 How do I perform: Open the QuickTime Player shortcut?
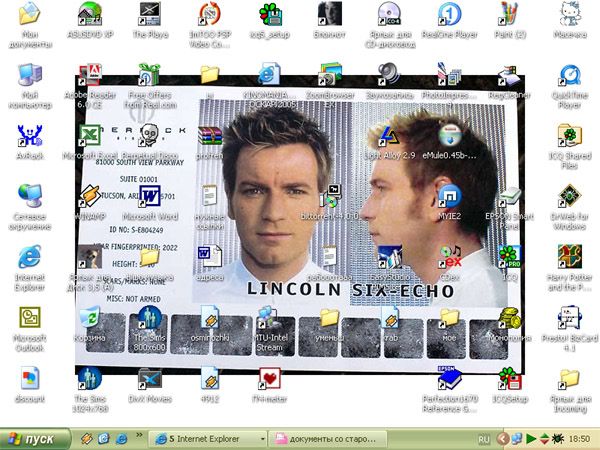pos(570,75)
